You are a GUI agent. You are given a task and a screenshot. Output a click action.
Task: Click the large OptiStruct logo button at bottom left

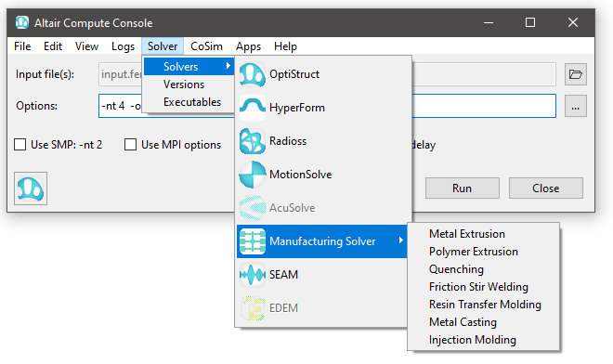point(31,188)
